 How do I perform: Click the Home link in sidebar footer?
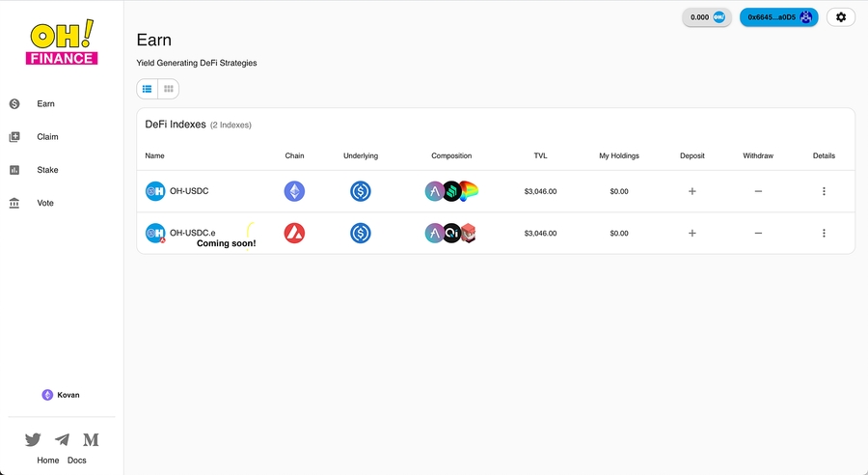[x=48, y=461]
